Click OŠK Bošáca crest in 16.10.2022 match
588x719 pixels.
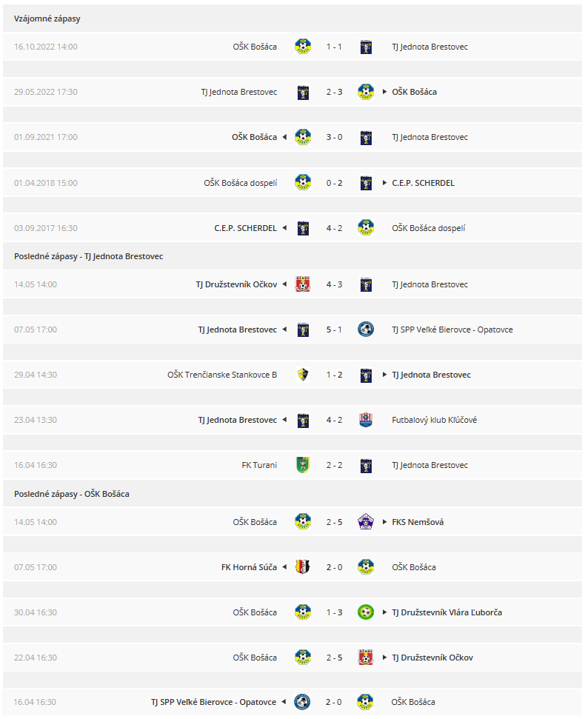click(303, 47)
